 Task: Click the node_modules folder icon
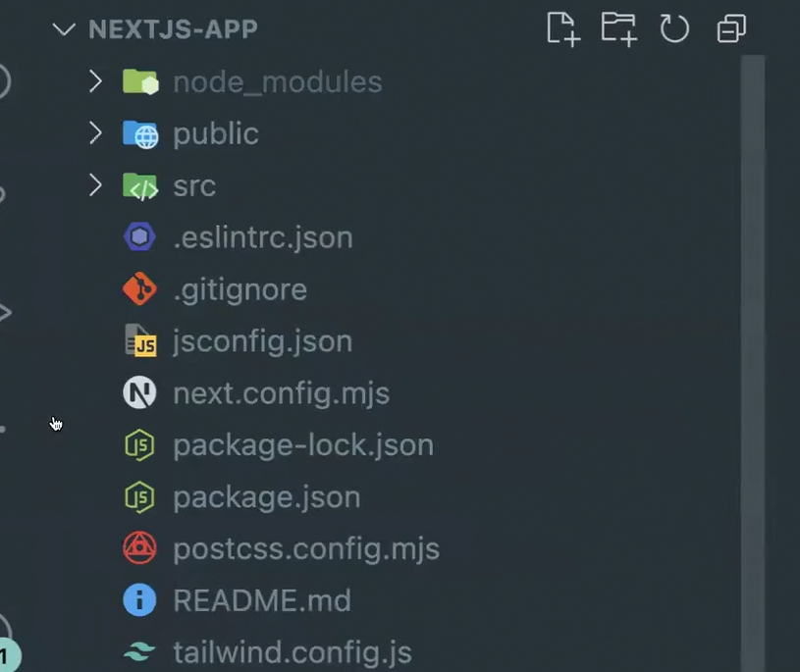pyautogui.click(x=140, y=81)
